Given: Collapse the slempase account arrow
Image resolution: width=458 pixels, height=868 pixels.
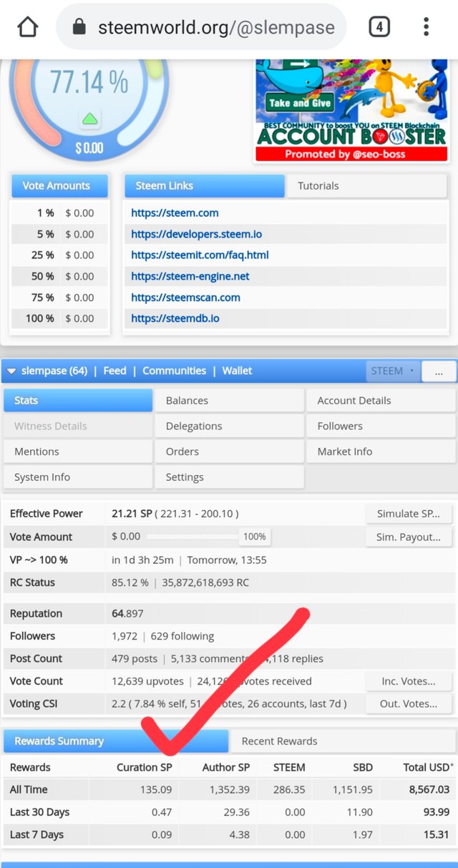Looking at the screenshot, I should pos(11,371).
